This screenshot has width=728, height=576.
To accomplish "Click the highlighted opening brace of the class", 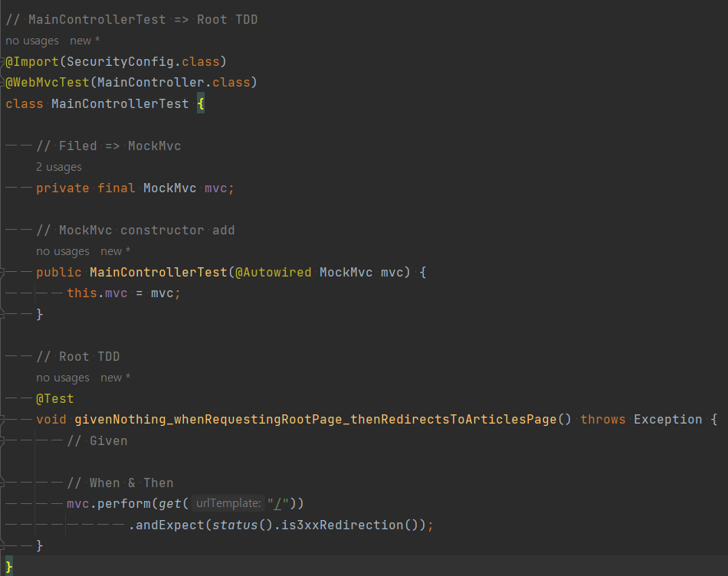I will click(x=201, y=104).
